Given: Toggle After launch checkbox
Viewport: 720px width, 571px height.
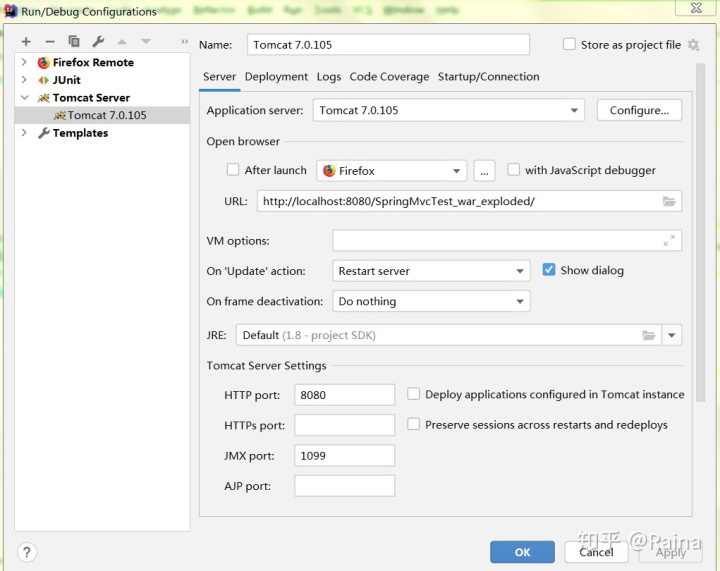Looking at the screenshot, I should [233, 170].
